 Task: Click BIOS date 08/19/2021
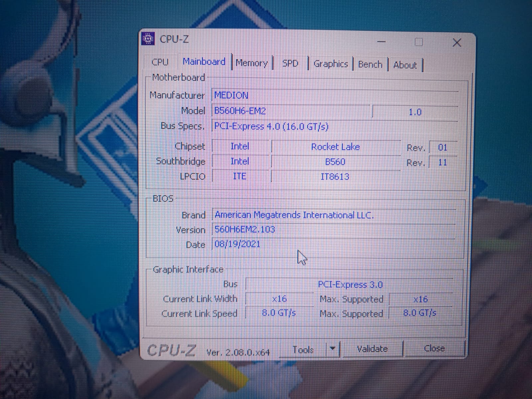[x=334, y=244]
